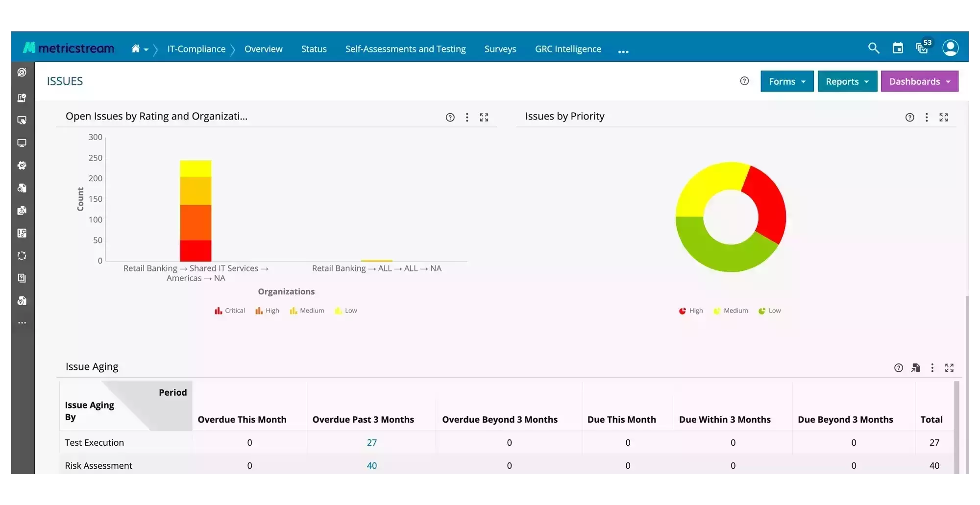This screenshot has height=505, width=980.
Task: Open the Dashboards dropdown
Action: tap(920, 81)
